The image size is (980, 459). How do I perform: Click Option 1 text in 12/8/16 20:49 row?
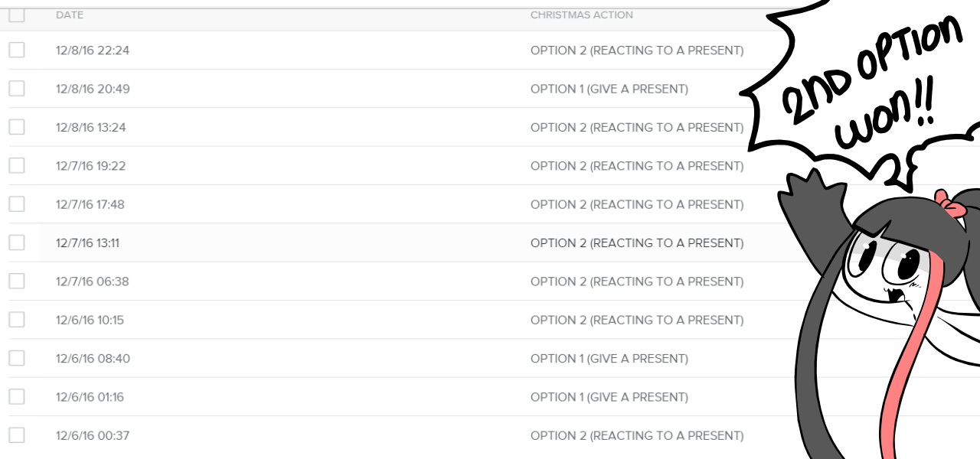(609, 90)
